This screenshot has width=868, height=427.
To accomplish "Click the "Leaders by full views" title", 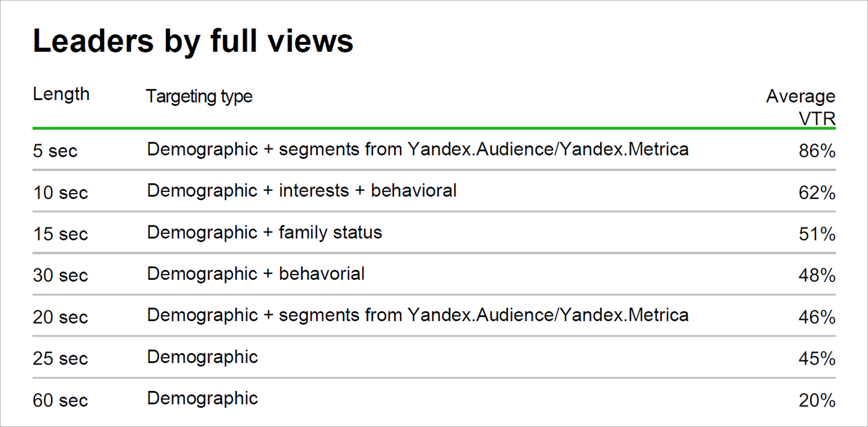I will tap(193, 41).
